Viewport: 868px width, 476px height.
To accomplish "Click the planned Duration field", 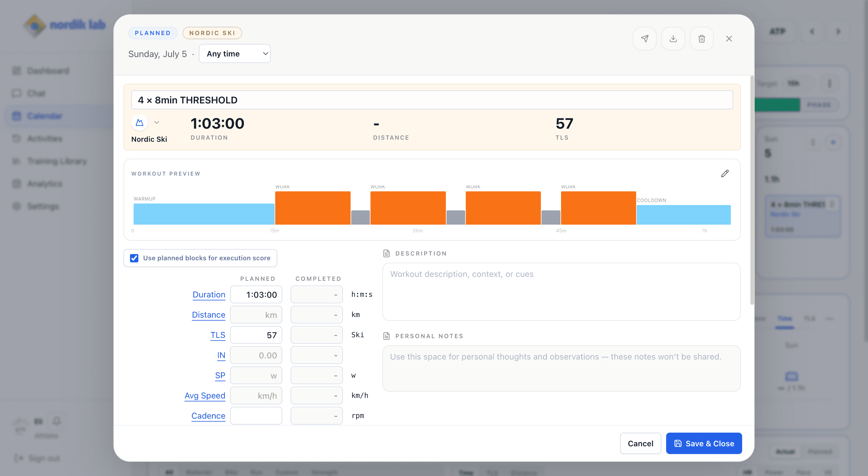I will coord(256,294).
